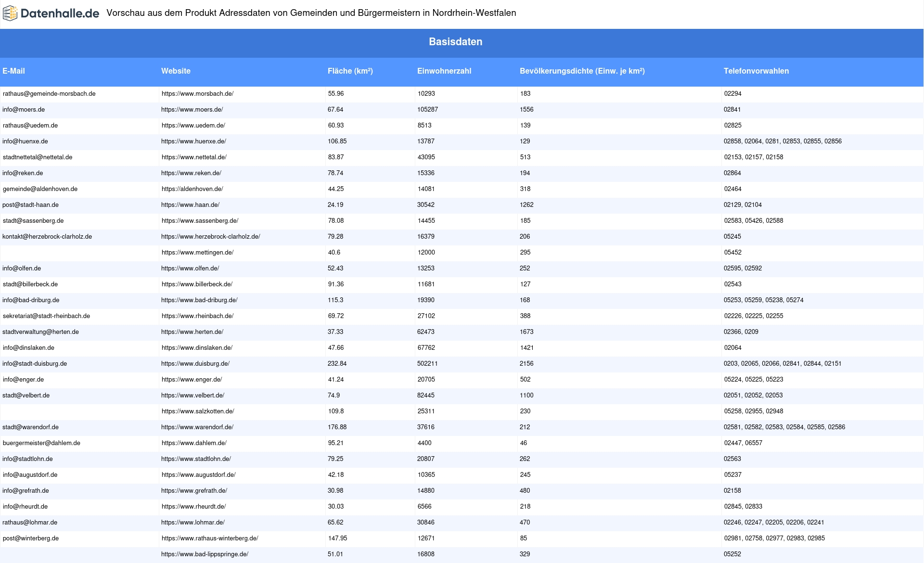Select https://www.stadtlohn.de/ cell
This screenshot has width=924, height=563.
coord(196,459)
